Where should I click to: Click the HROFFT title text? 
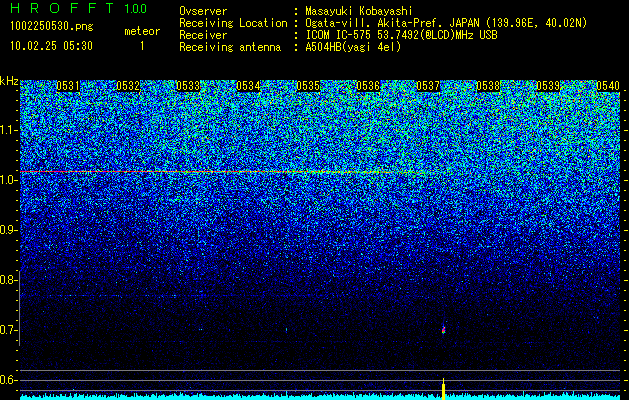tap(62, 8)
